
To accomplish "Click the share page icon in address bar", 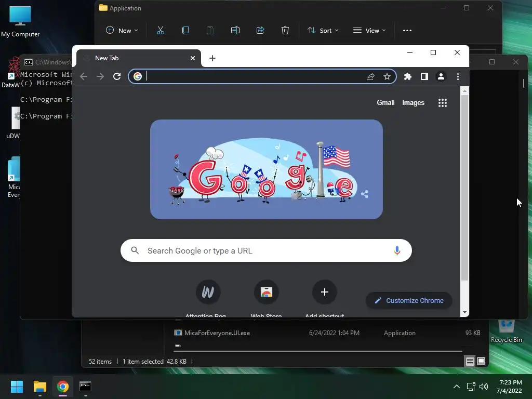I will tap(370, 77).
